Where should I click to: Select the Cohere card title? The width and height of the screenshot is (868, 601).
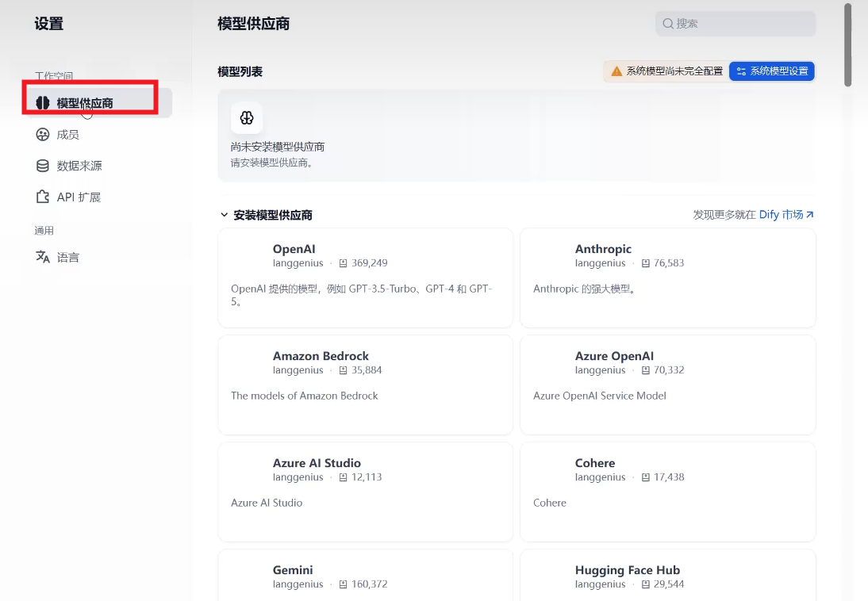[x=595, y=463]
